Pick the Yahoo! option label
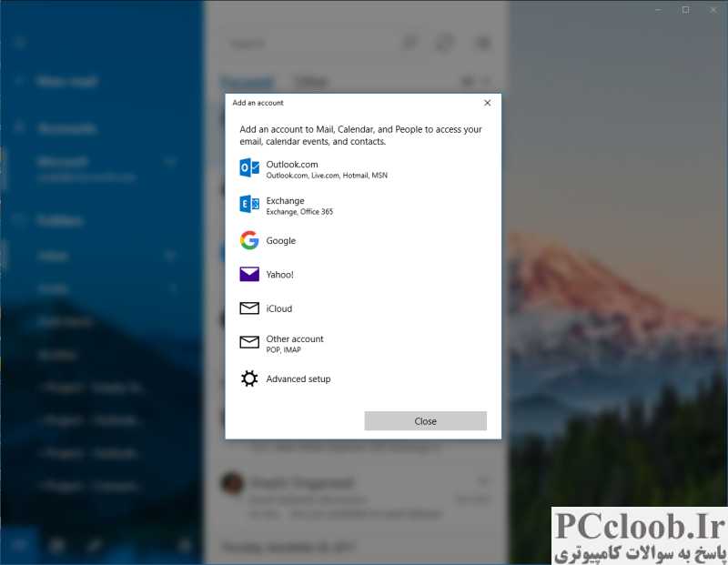 [x=280, y=275]
